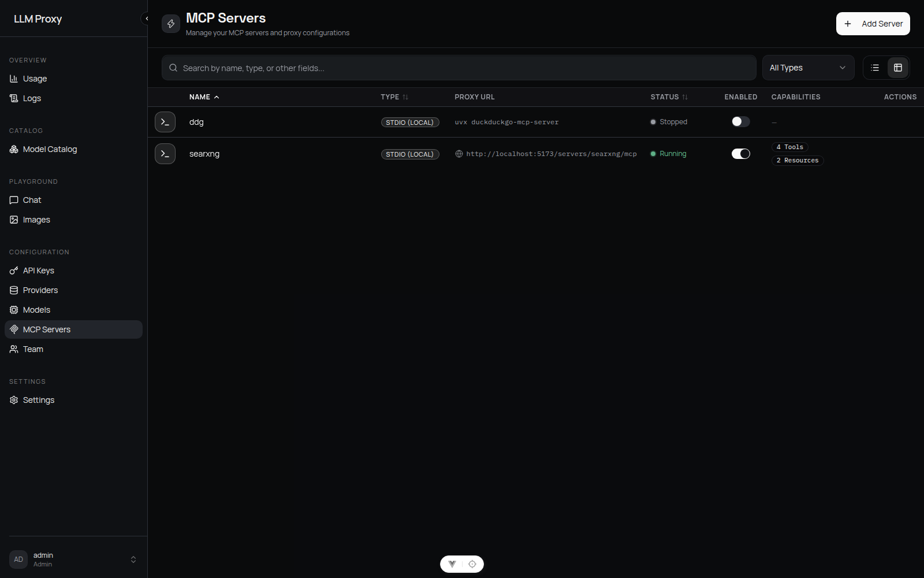Open the Images playground

(x=73, y=220)
